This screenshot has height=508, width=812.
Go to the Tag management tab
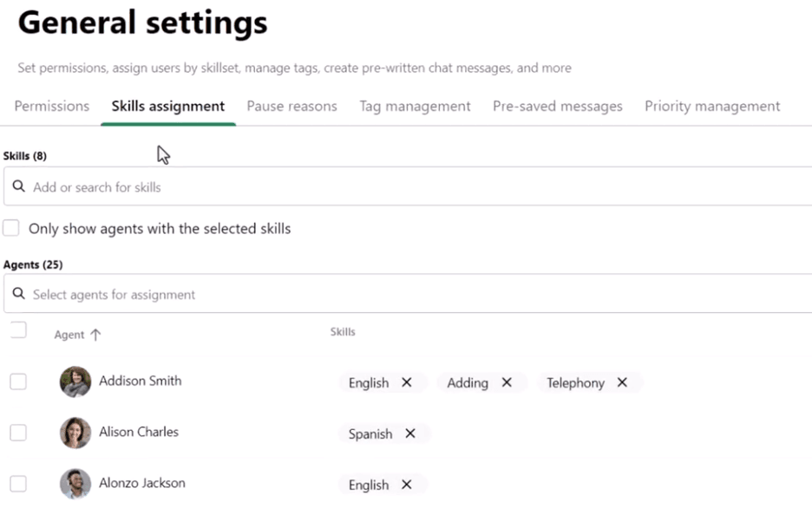pos(415,106)
